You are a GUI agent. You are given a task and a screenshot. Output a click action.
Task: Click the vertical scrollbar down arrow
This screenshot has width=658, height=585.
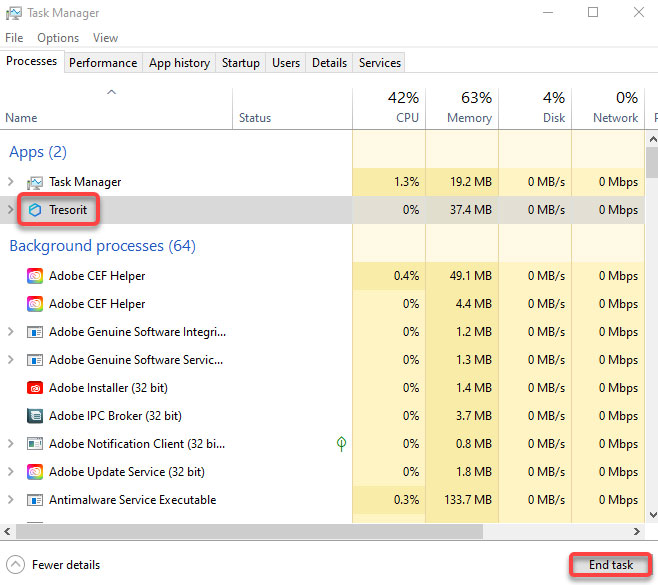tap(653, 514)
